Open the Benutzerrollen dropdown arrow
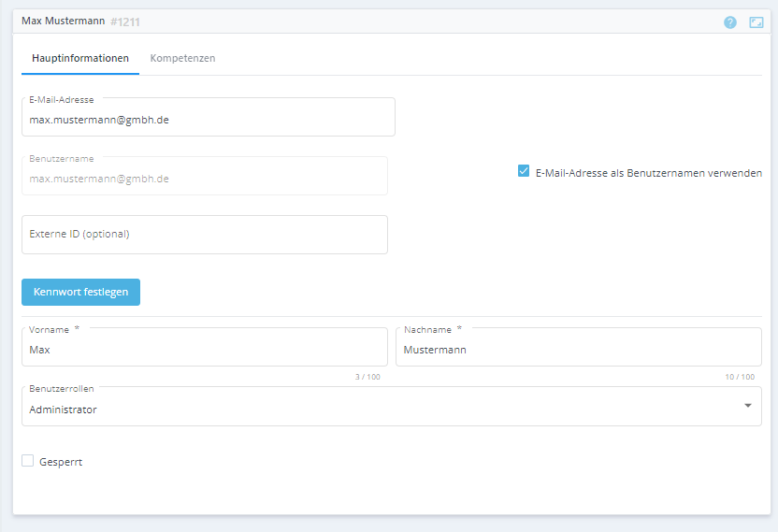 tap(747, 406)
